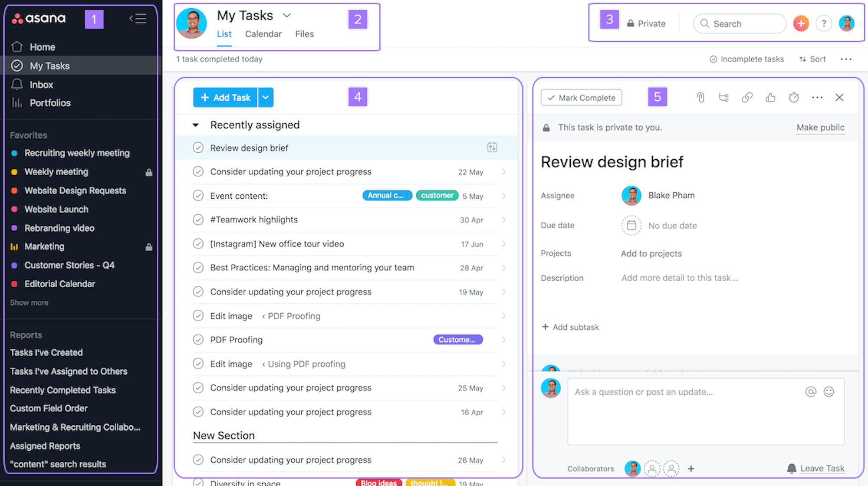Click Make public link on task detail
Screen dimensions: 868x486
coord(820,127)
